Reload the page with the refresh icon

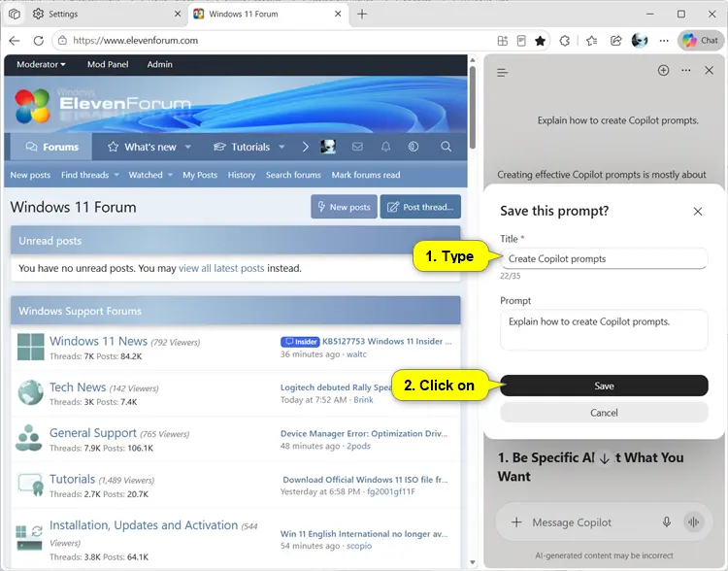tap(39, 41)
